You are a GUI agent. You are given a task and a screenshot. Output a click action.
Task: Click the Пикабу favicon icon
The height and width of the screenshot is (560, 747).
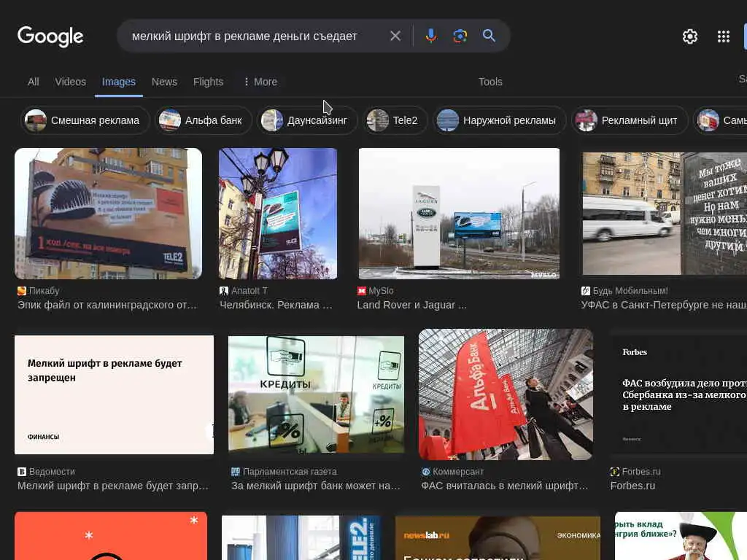pyautogui.click(x=22, y=290)
